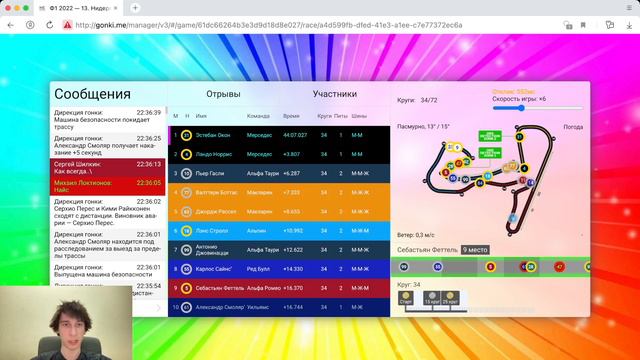The height and width of the screenshot is (360, 640).
Task: Click Vettel's Альфа Ромео team cell
Action: click(x=263, y=288)
